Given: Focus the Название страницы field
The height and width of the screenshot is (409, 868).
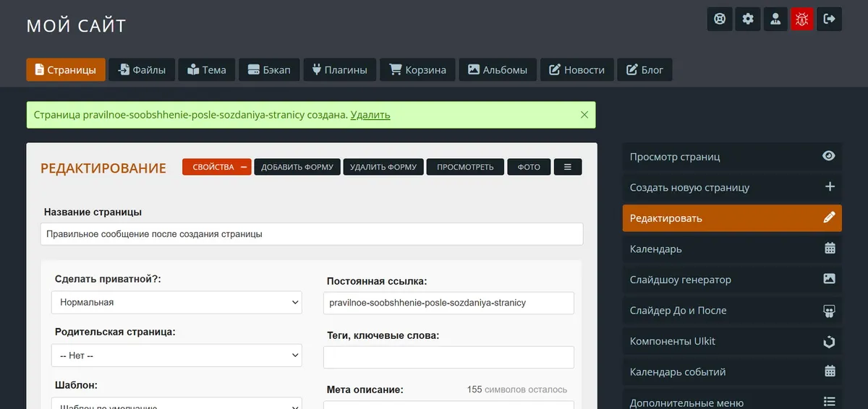Looking at the screenshot, I should pos(312,234).
